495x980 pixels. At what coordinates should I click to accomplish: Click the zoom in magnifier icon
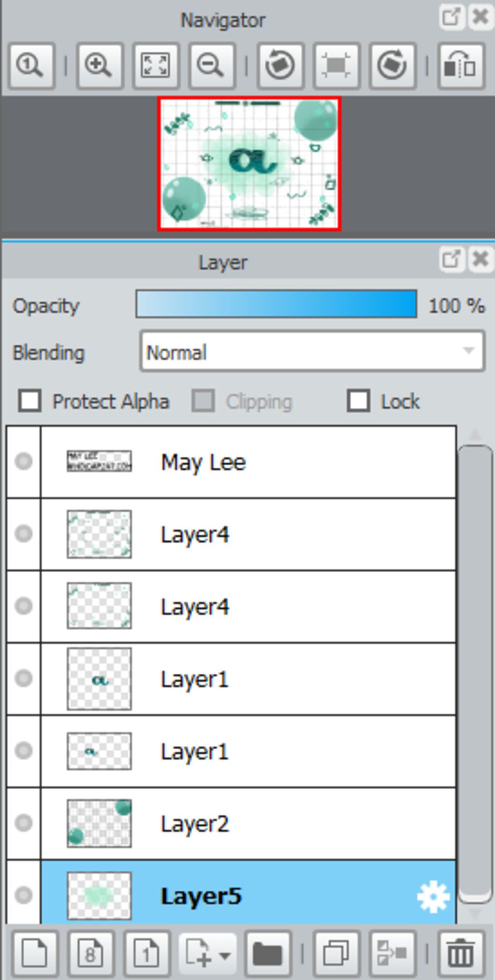[99, 65]
